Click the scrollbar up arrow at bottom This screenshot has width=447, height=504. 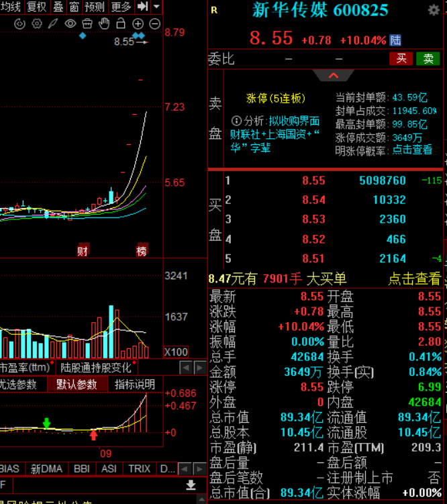click(x=201, y=499)
